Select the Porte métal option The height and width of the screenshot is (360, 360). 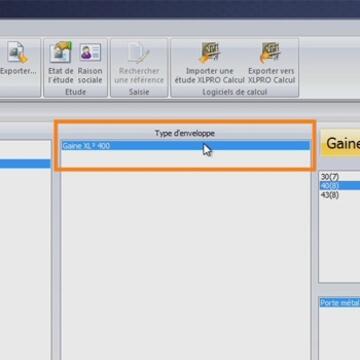(339, 303)
